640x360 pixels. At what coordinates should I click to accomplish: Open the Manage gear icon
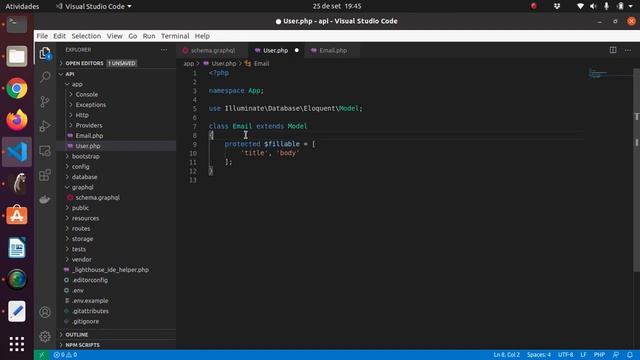(x=45, y=336)
